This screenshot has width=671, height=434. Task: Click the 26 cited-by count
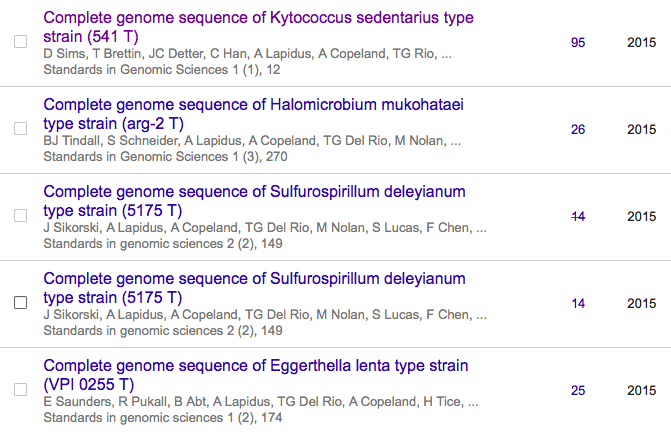(578, 130)
